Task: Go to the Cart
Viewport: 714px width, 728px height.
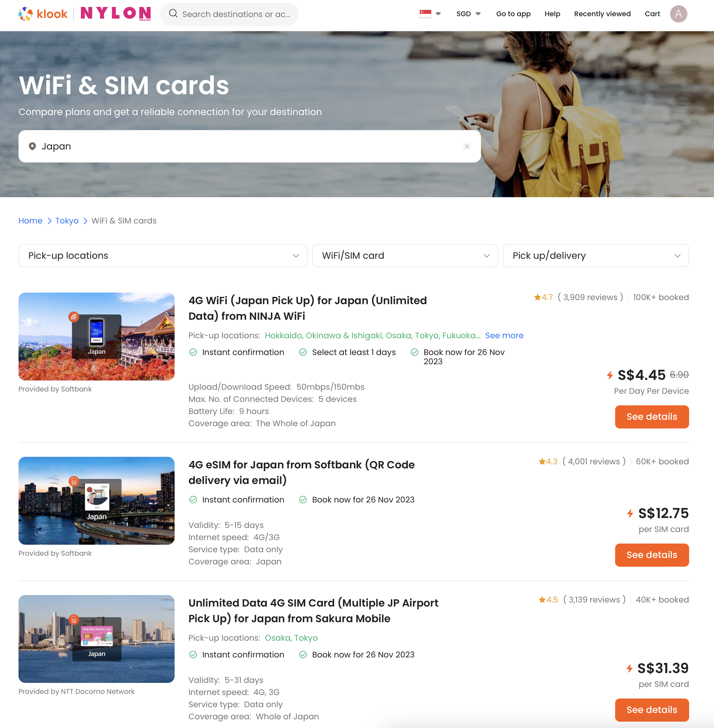Action: click(x=652, y=14)
